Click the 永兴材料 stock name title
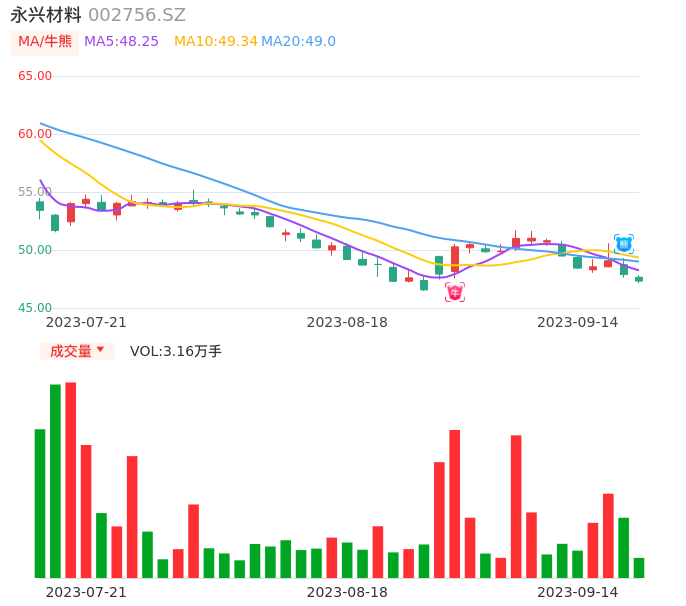The width and height of the screenshot is (686, 606). (x=46, y=15)
